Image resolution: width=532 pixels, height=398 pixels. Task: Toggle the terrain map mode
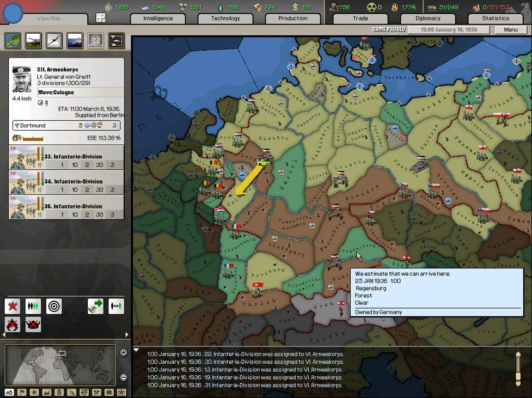(x=9, y=392)
